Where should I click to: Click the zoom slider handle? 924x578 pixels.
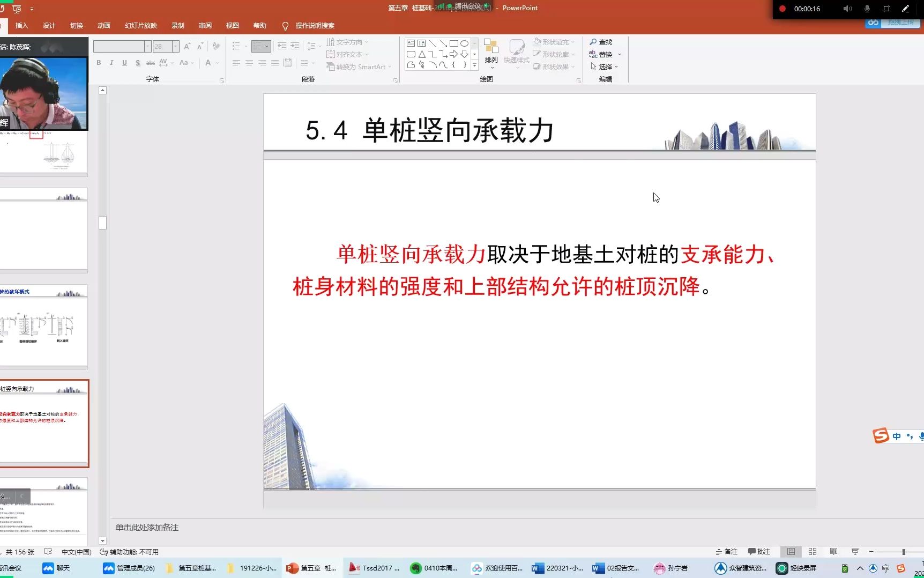(x=904, y=552)
